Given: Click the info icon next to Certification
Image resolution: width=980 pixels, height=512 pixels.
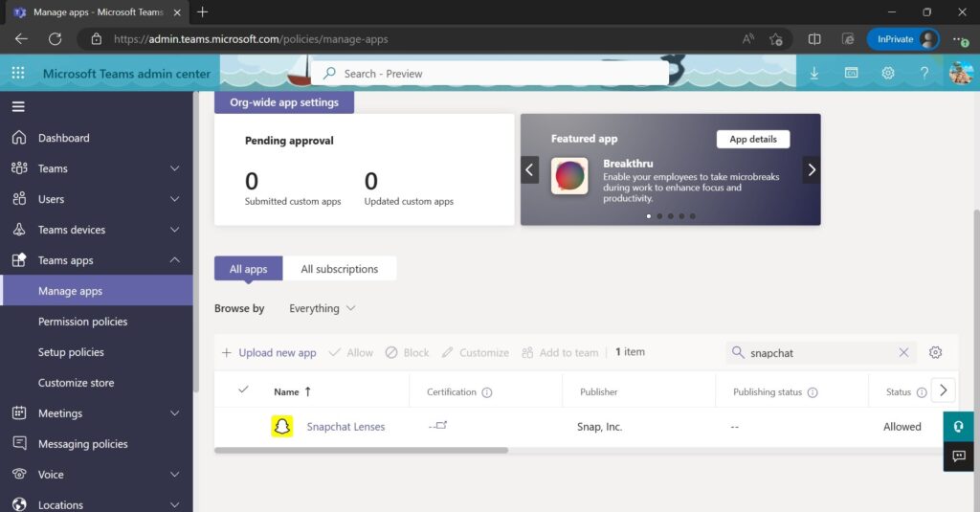Looking at the screenshot, I should point(487,392).
